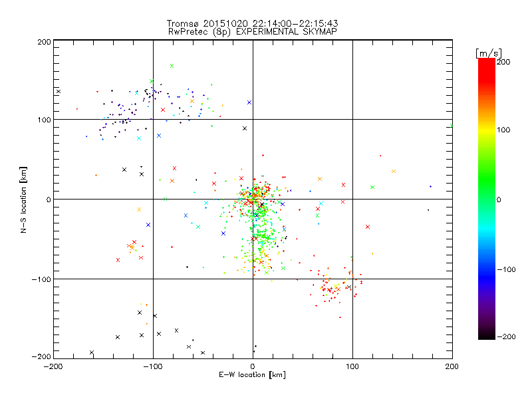Pick the yellow band of the velocity colorbar
The height and width of the screenshot is (399, 532).
(487, 130)
